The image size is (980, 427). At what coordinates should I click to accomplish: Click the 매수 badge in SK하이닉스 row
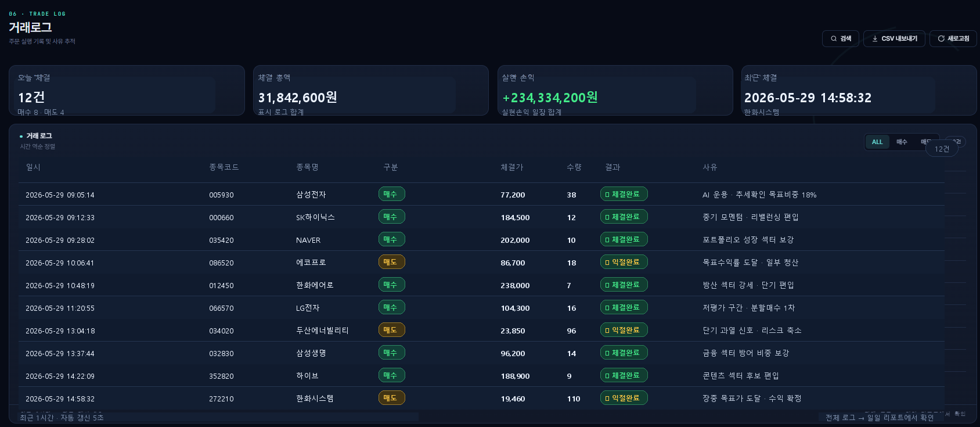pyautogui.click(x=392, y=217)
